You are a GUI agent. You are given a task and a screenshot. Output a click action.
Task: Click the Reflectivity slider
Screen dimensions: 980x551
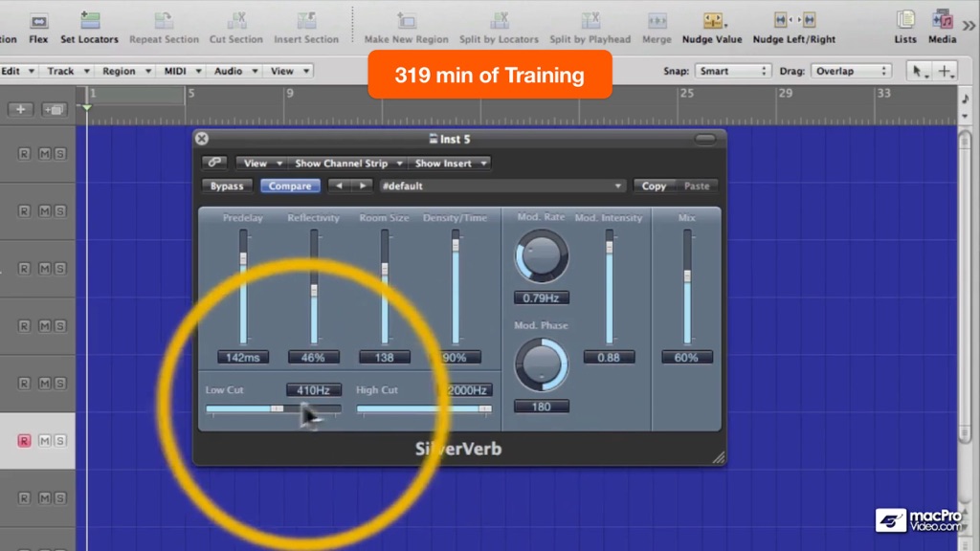point(314,287)
